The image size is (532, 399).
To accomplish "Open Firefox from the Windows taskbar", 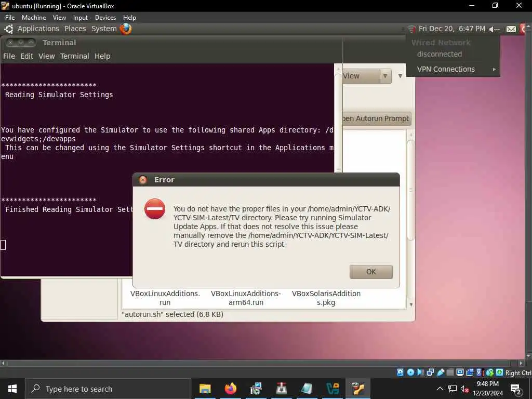I will pyautogui.click(x=230, y=389).
